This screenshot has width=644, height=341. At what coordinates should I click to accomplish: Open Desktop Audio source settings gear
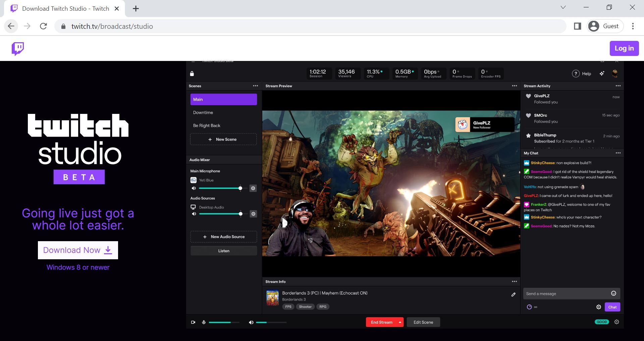click(x=253, y=214)
